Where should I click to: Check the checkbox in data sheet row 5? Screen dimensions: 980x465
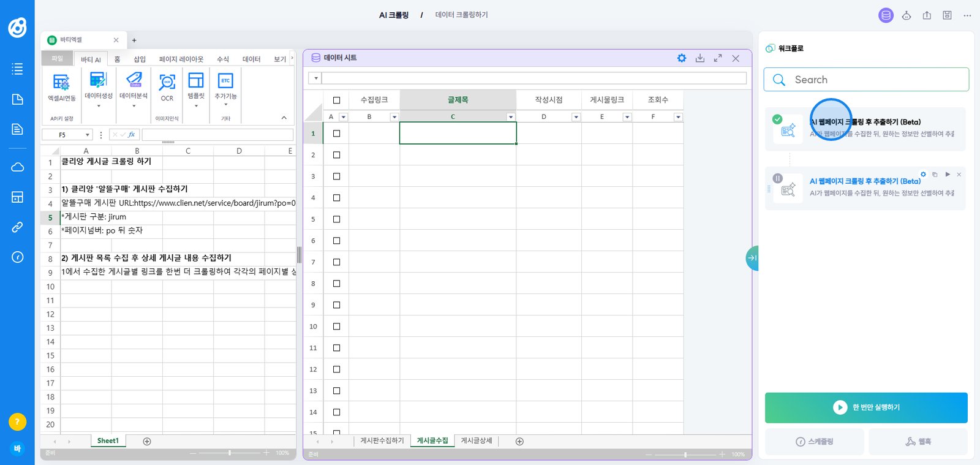[x=336, y=219]
